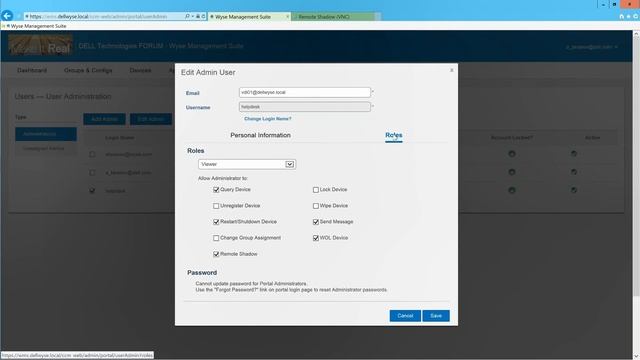Click the search icon in the address bar

[187, 16]
